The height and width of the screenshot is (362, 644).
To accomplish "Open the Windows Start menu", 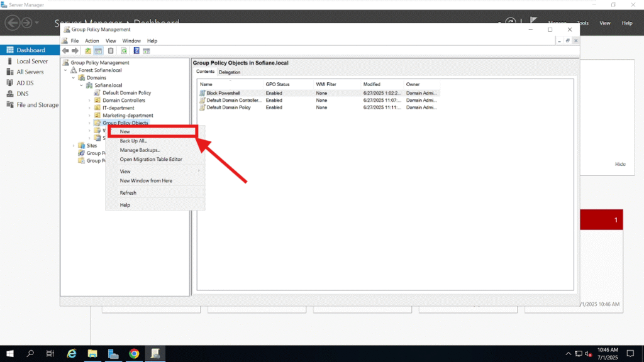I will point(10,353).
